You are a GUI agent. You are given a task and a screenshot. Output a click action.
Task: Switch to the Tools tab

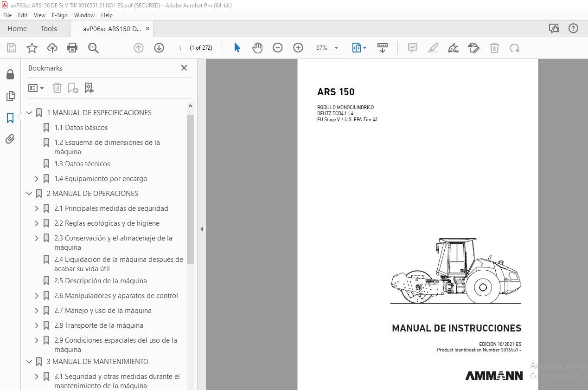49,29
